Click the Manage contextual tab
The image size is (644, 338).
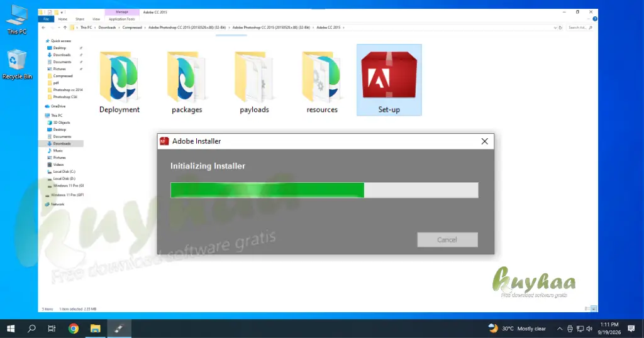[122, 13]
